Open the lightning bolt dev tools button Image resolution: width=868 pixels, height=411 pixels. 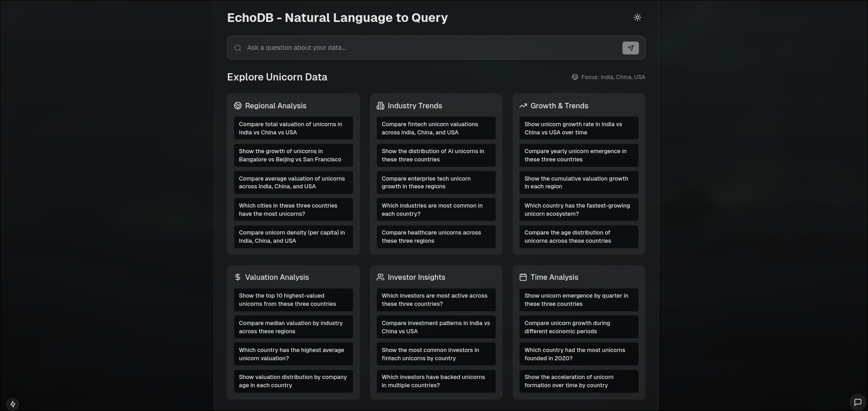click(13, 404)
